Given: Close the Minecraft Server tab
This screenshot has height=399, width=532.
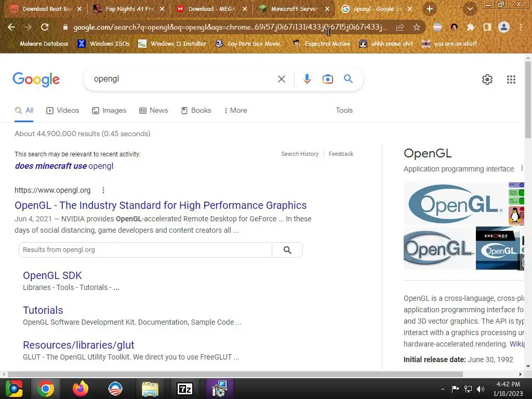Looking at the screenshot, I should point(327,9).
